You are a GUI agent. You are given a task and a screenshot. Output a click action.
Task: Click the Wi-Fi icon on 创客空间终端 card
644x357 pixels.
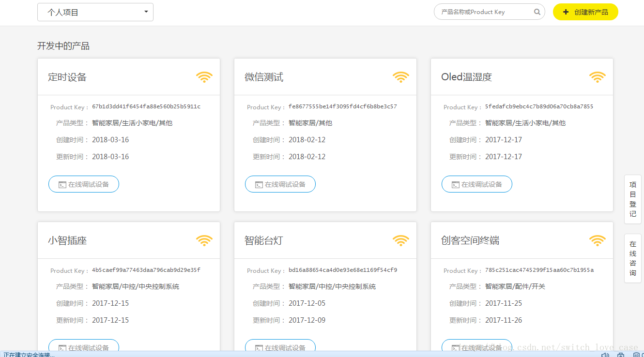tap(597, 240)
